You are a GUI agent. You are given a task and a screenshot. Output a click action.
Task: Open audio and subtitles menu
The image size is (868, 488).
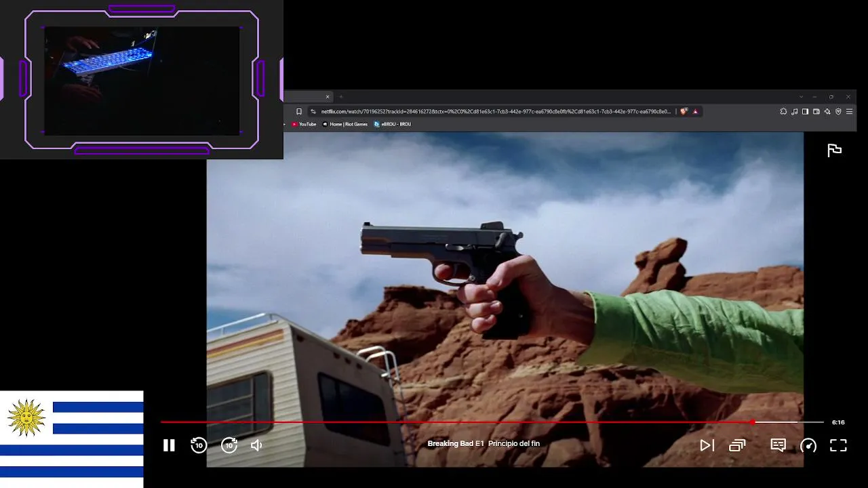point(778,445)
